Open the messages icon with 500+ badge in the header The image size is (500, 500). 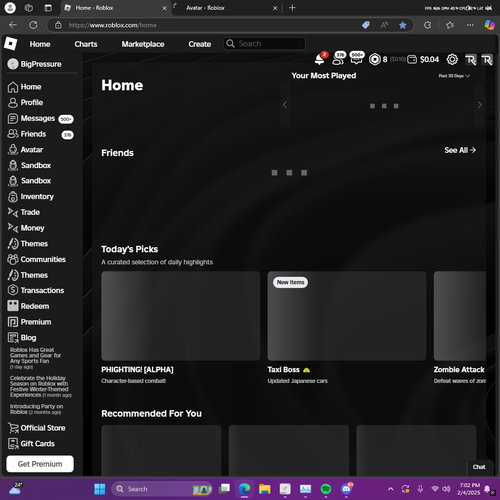(356, 59)
